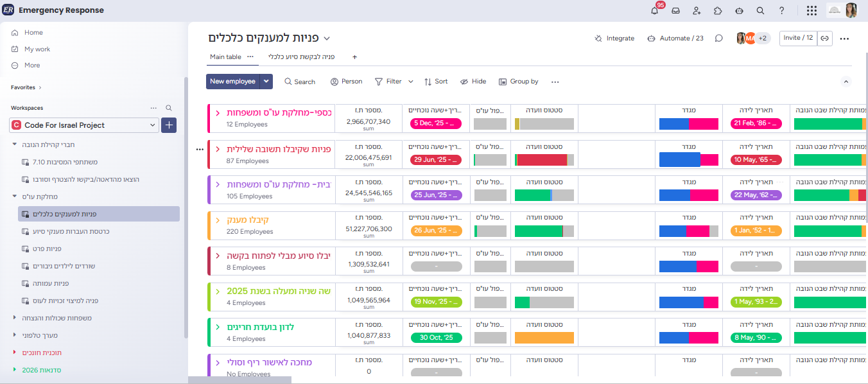Open the inbox tray icon
868x384 pixels.
[x=675, y=11]
